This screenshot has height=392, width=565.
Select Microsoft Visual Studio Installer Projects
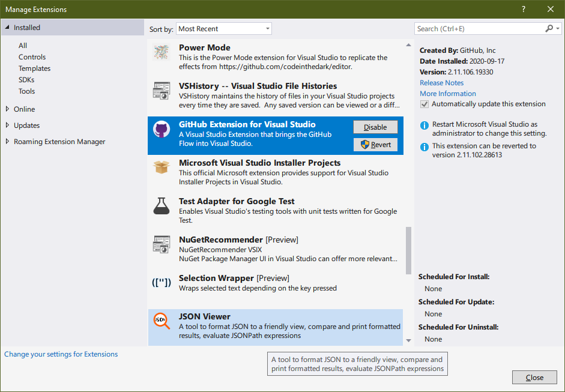point(259,163)
